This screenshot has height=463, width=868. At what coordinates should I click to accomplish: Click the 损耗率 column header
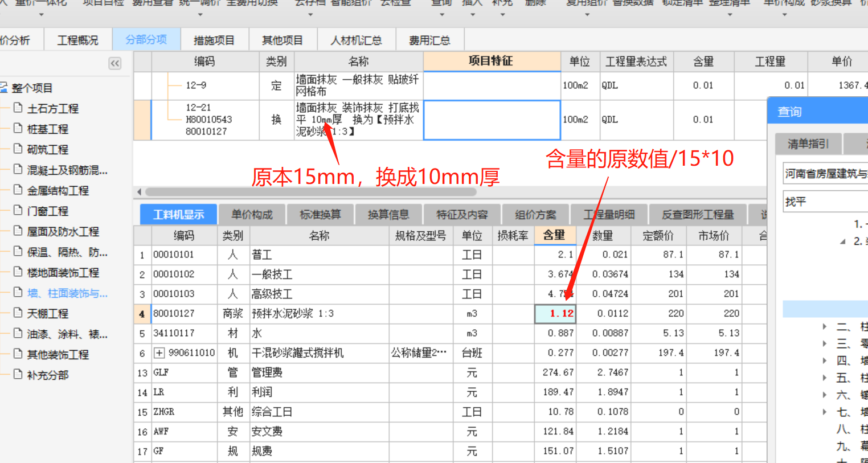click(513, 235)
